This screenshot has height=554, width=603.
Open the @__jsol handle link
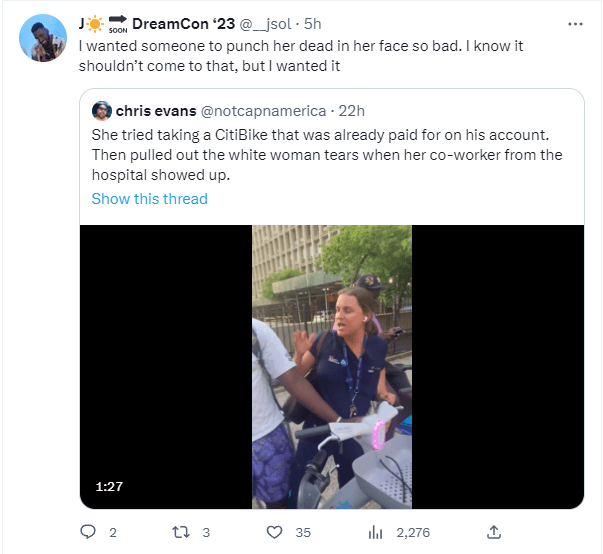pos(265,24)
